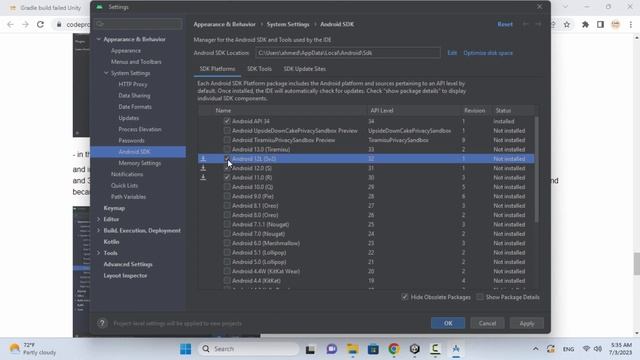This screenshot has width=640, height=360.
Task: Click the weather widget in the taskbar
Action: click(33, 349)
